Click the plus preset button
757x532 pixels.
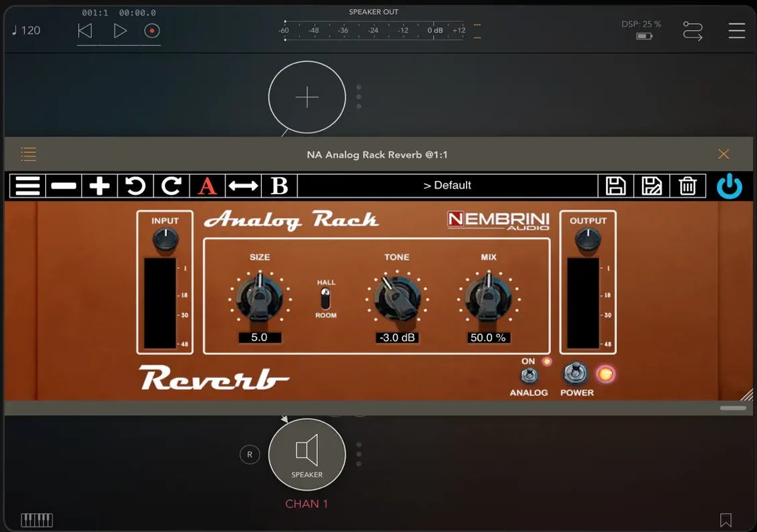[99, 186]
